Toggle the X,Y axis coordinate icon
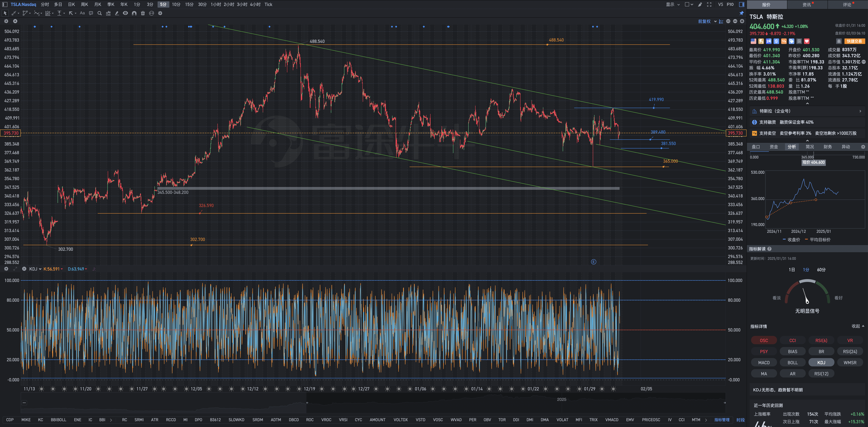 tap(721, 21)
